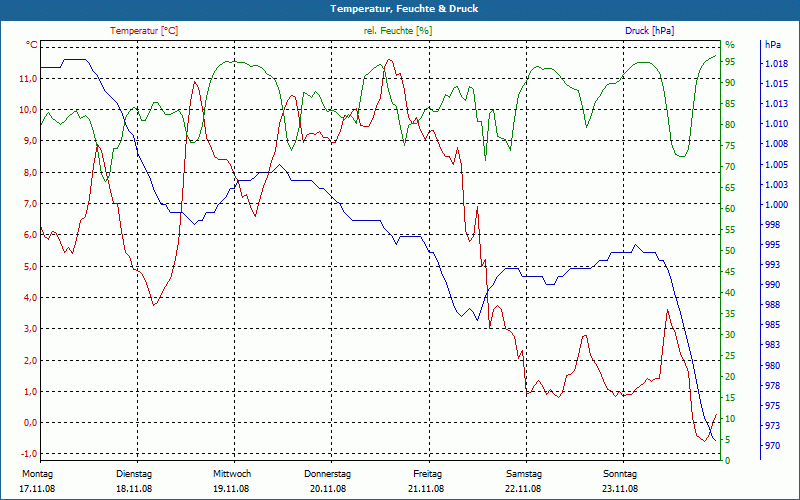Click the "21.11.08" date label
Image resolution: width=800 pixels, height=500 pixels.
(426, 489)
